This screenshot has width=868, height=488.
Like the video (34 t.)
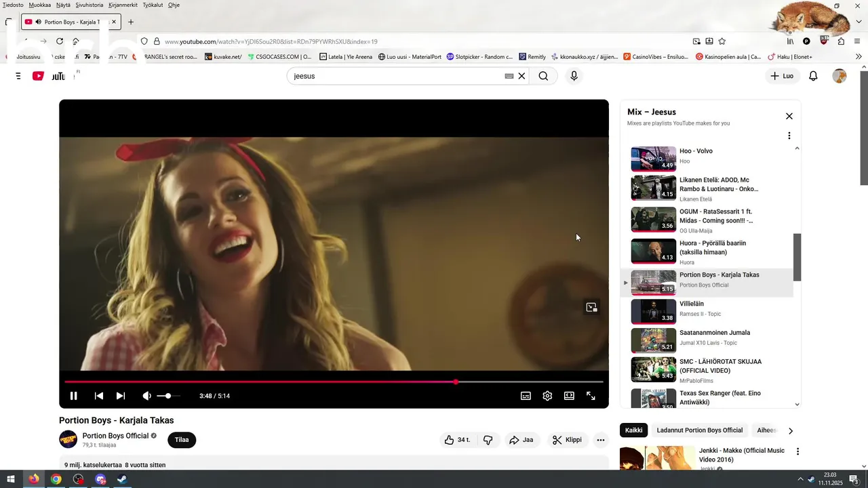tap(458, 440)
